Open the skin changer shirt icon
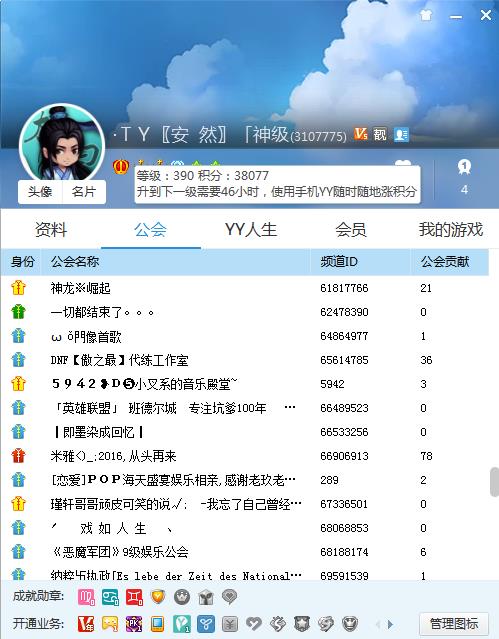Viewport: 499px width, 639px height. pos(426,15)
